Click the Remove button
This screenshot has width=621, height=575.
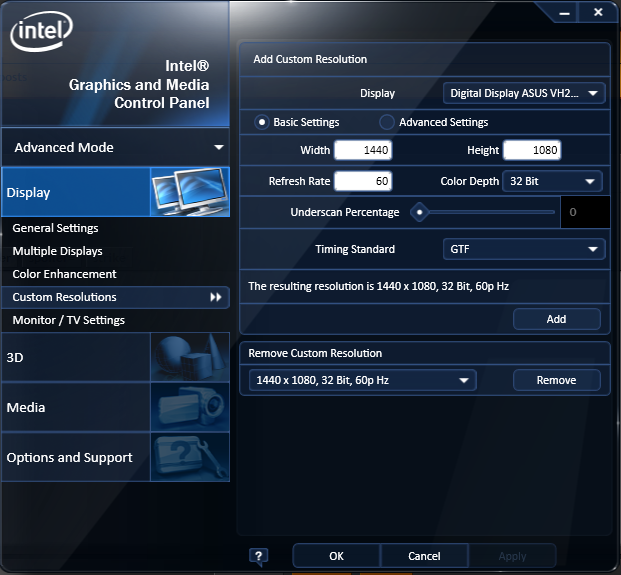tap(556, 380)
